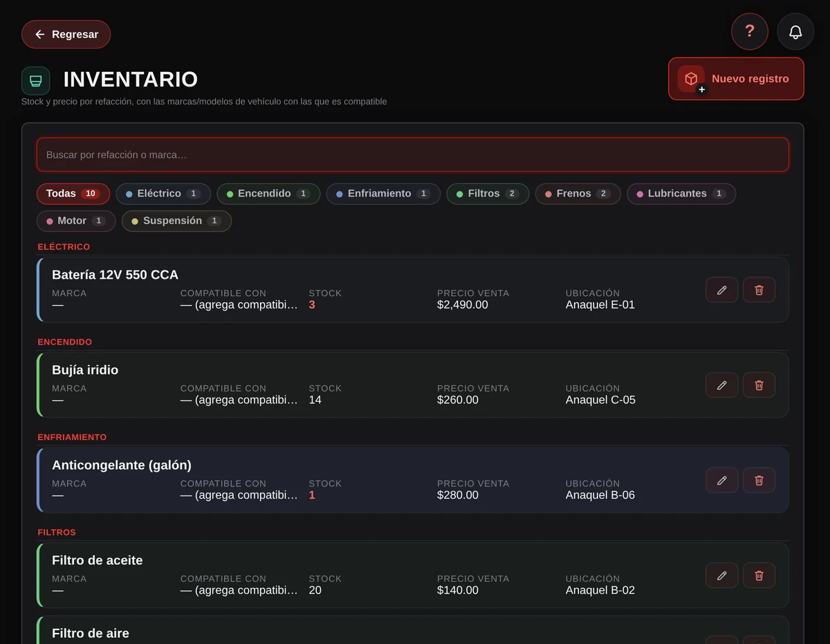Filter by Enfriamiento category

pos(383,194)
